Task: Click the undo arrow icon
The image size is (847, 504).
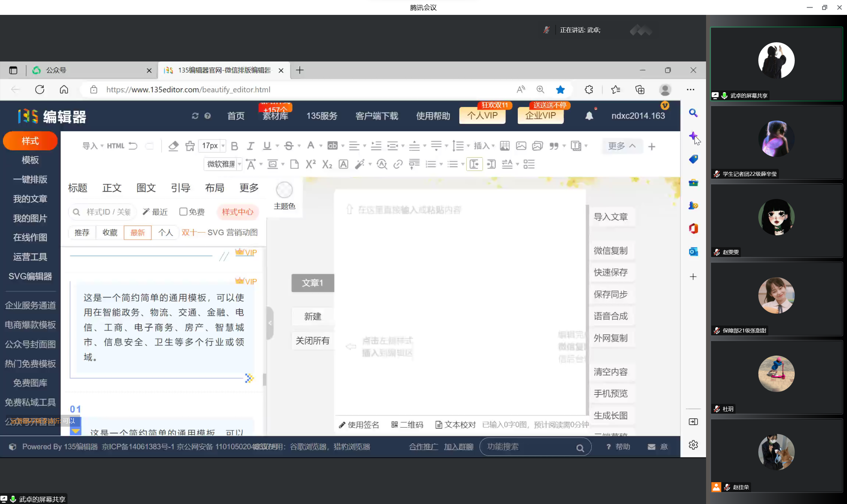Action: [133, 146]
